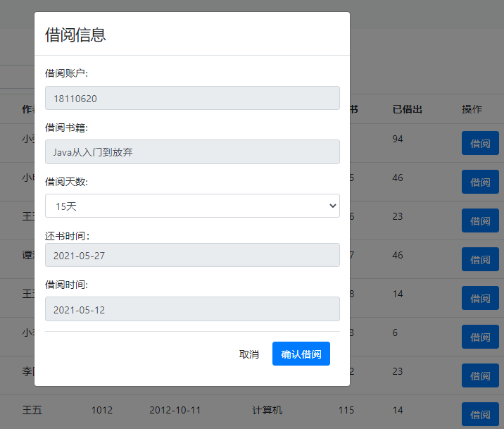This screenshot has height=429, width=504.
Task: Click the 115 stock value cell
Action: click(346, 410)
